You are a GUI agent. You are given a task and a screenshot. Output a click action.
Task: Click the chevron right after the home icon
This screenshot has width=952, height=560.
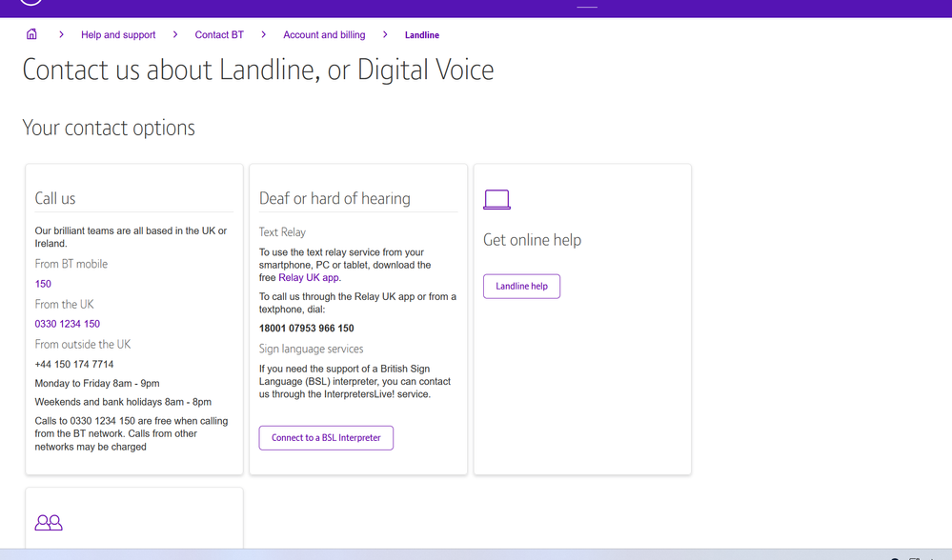(x=61, y=34)
